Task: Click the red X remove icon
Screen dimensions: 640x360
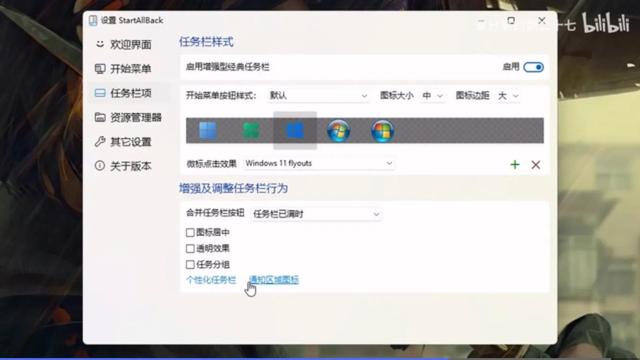Action: tap(536, 164)
